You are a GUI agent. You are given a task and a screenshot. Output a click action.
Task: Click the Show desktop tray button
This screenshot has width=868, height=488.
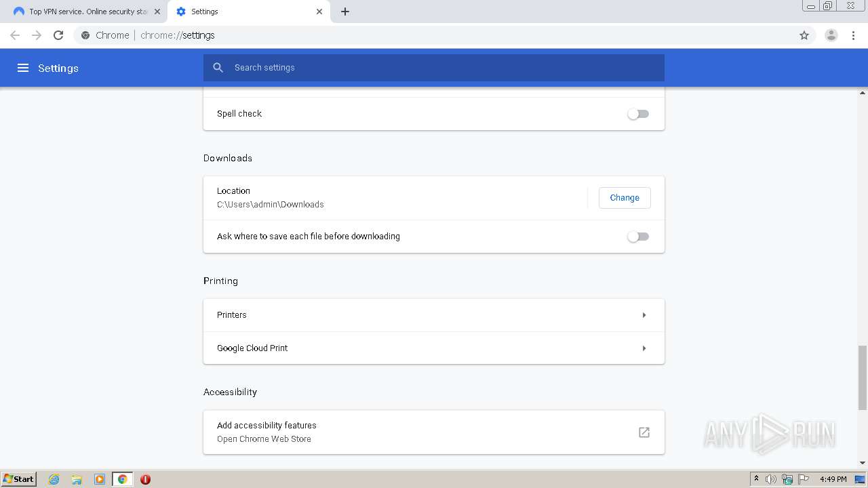coord(861,479)
